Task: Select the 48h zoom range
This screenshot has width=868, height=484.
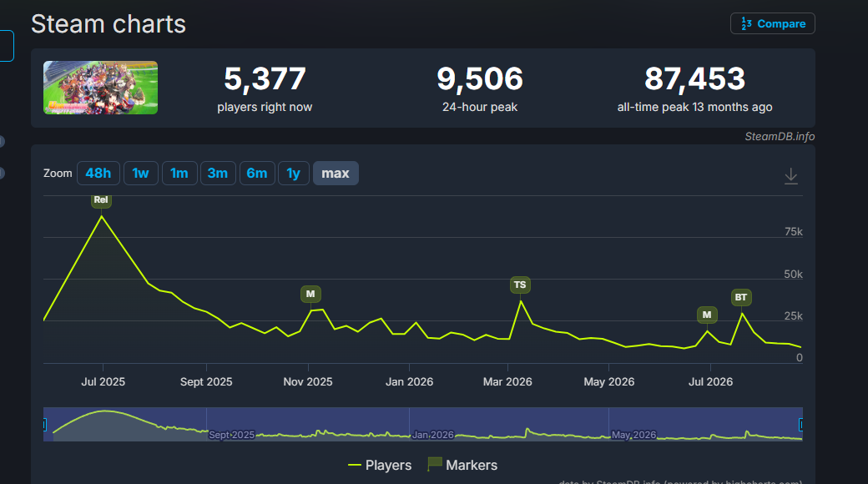Action: [98, 174]
